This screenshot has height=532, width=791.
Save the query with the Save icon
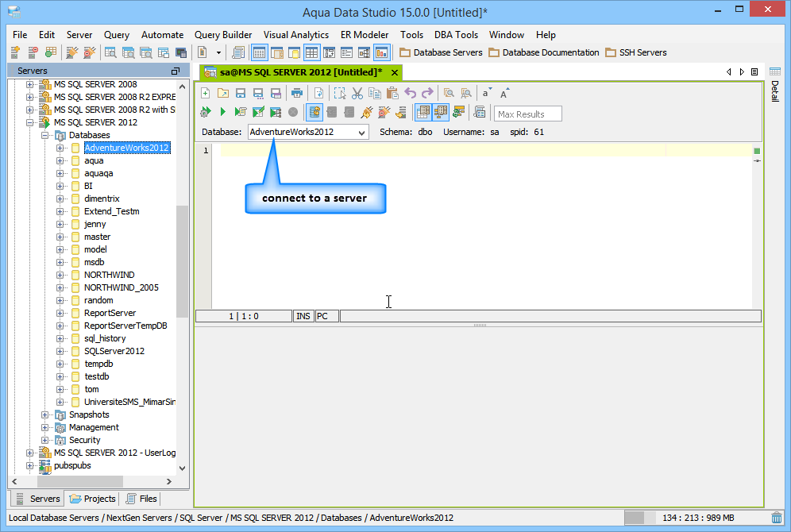[x=240, y=93]
